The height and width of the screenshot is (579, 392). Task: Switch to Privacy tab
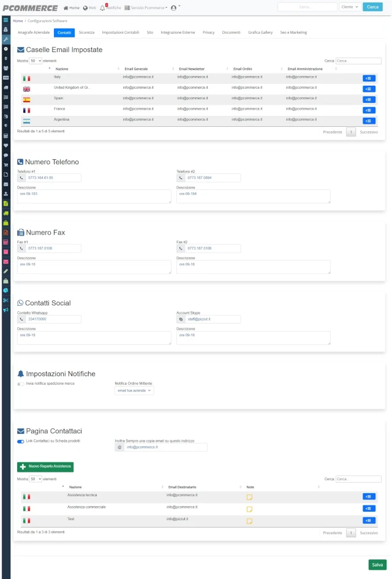pyautogui.click(x=208, y=32)
